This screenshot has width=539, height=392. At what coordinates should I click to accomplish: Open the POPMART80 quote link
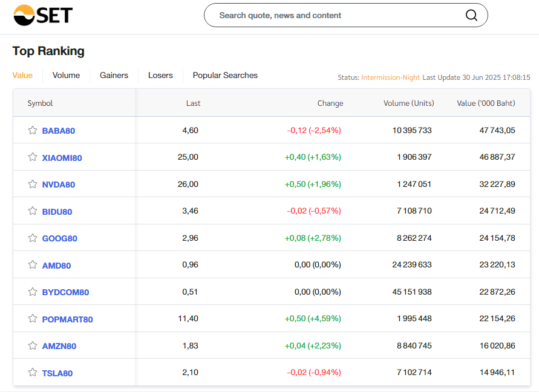(67, 319)
